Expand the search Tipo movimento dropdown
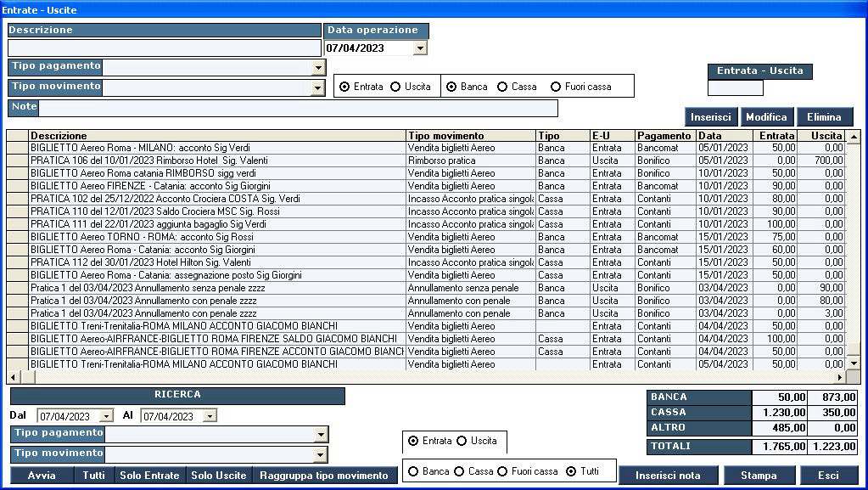Viewport: 868px width, 490px height. [x=320, y=454]
